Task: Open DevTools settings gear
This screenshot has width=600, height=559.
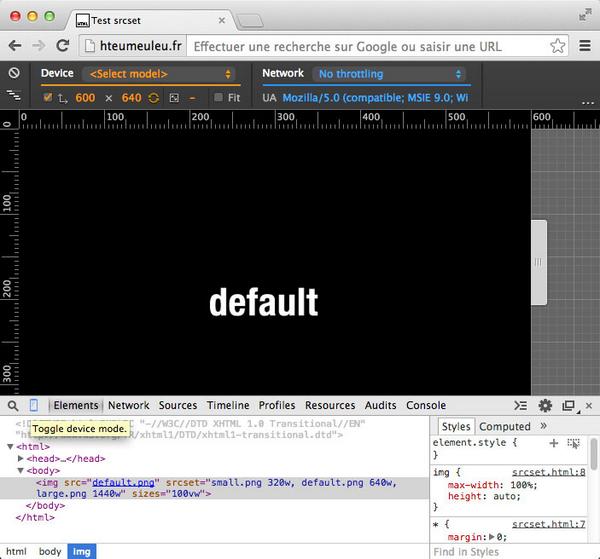Action: point(545,405)
